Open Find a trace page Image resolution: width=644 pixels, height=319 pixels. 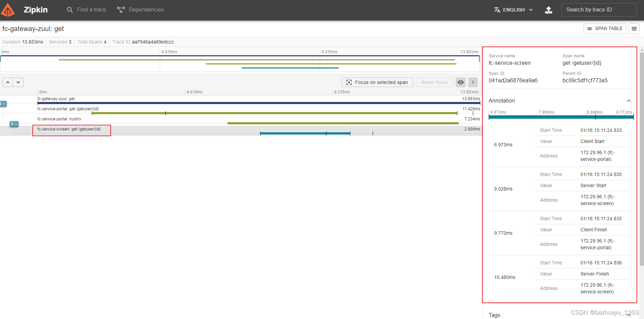pyautogui.click(x=86, y=10)
